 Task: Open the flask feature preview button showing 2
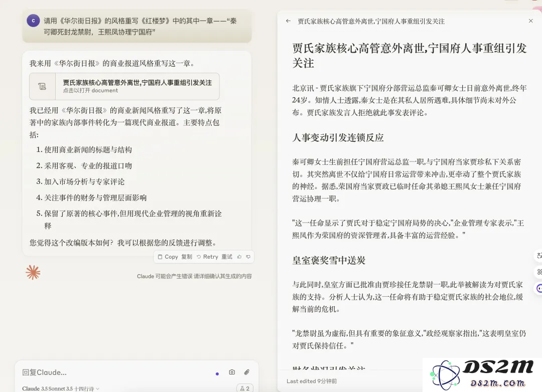(x=245, y=388)
